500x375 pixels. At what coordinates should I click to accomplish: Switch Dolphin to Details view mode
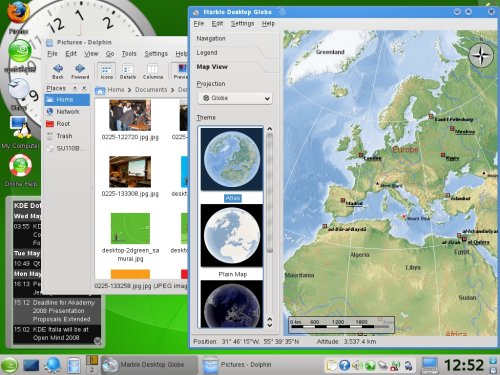(x=128, y=71)
